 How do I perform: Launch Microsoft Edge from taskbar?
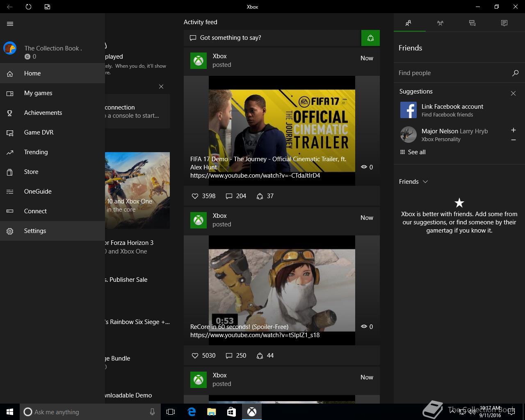click(191, 412)
